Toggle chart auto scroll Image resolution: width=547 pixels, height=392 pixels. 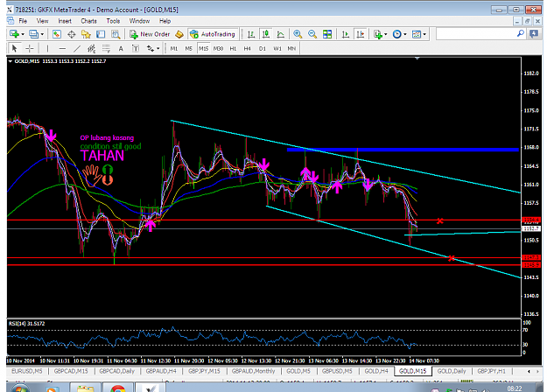point(346,34)
